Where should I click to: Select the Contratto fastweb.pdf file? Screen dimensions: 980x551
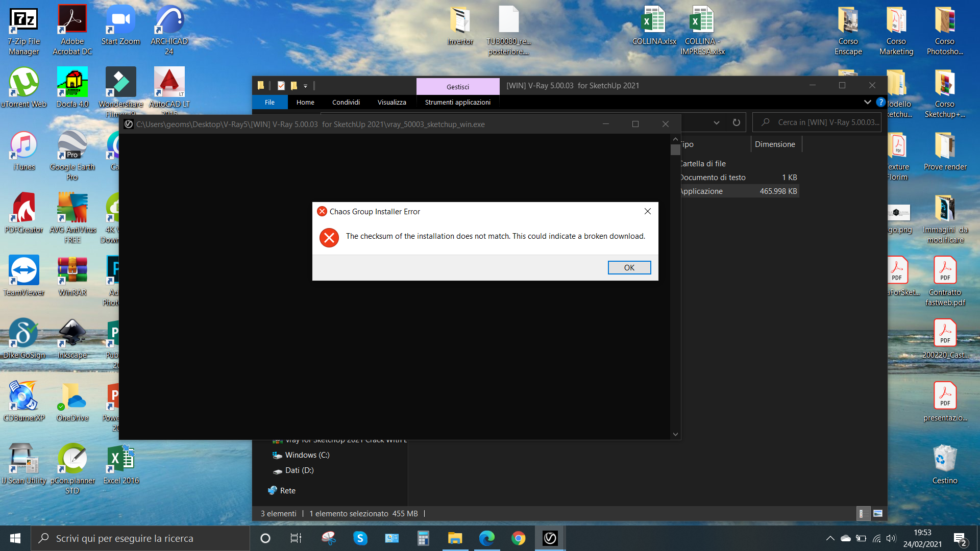click(945, 281)
